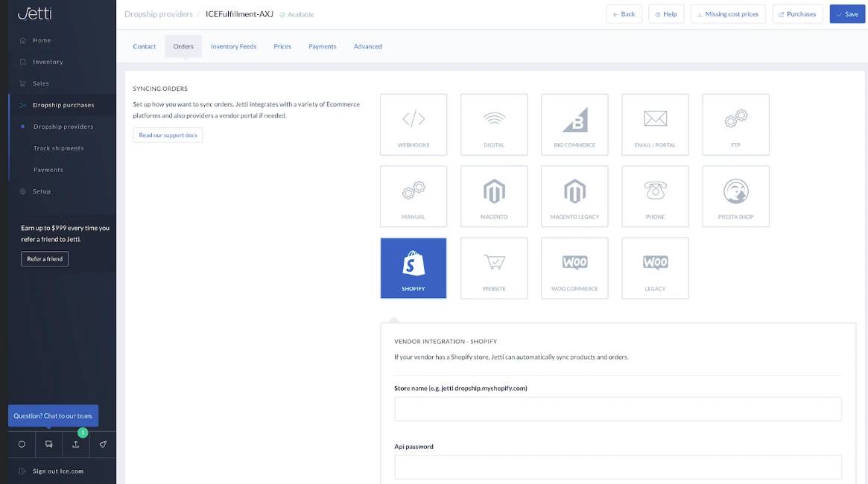Open Setup in the sidebar

click(42, 191)
